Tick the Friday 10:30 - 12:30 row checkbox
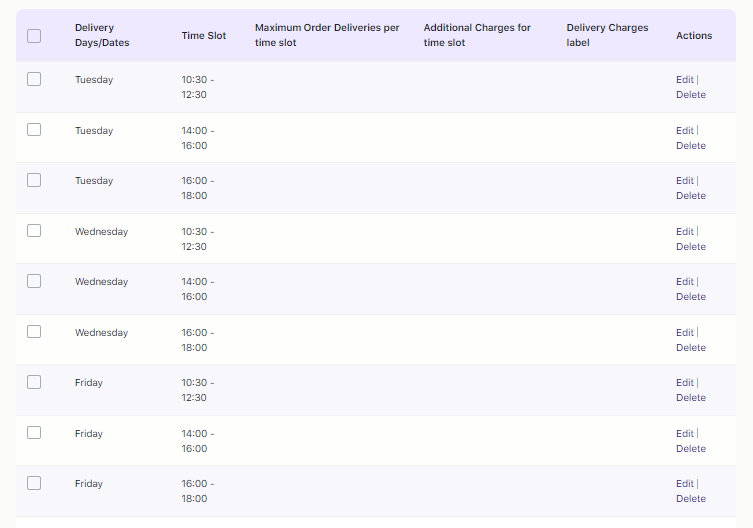The height and width of the screenshot is (528, 753). [34, 382]
